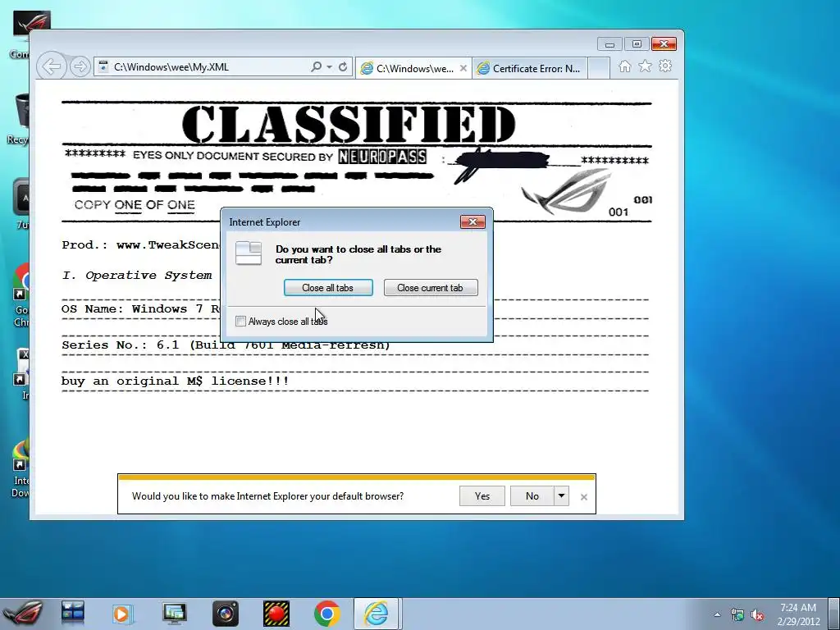The width and height of the screenshot is (840, 630).
Task: Open Tools menu with the gear icon
Action: [665, 66]
